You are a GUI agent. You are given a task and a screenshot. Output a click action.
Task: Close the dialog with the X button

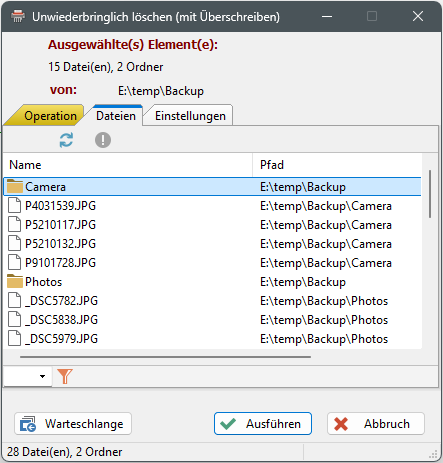tap(418, 16)
